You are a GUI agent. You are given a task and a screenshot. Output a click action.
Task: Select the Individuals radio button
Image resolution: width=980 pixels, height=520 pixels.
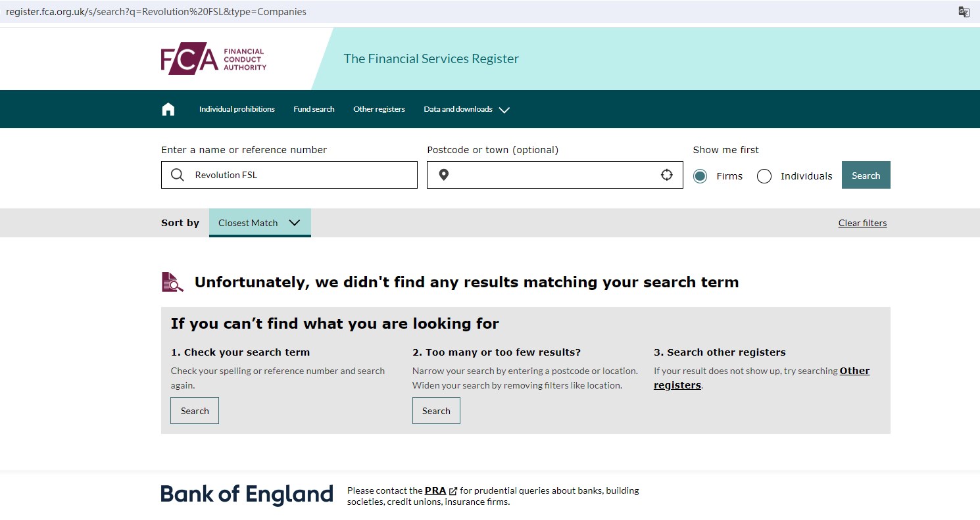tap(764, 176)
